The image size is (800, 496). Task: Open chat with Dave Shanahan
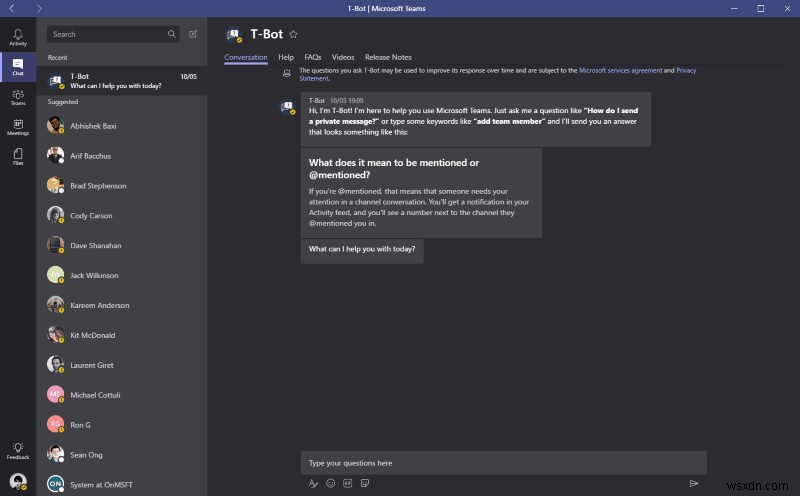click(122, 245)
